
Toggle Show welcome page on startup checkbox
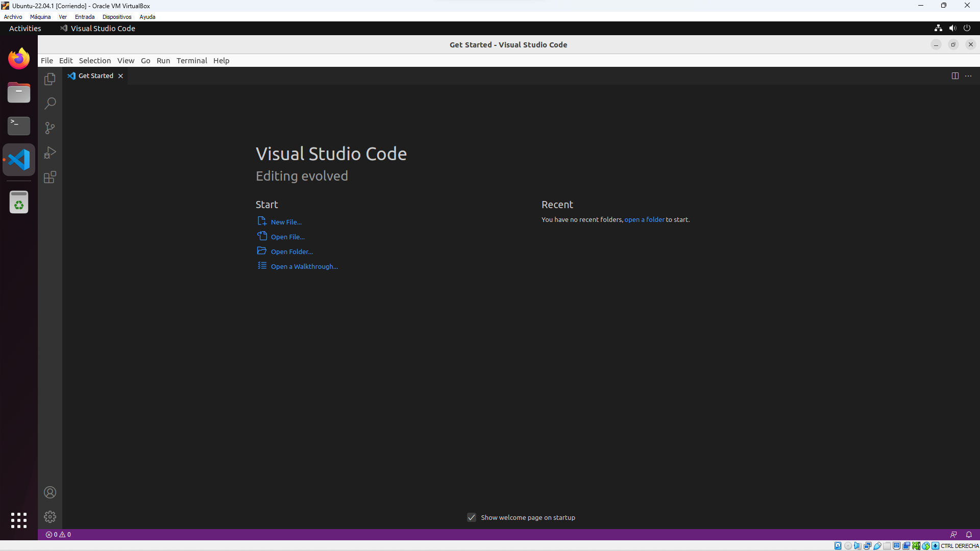pyautogui.click(x=472, y=517)
